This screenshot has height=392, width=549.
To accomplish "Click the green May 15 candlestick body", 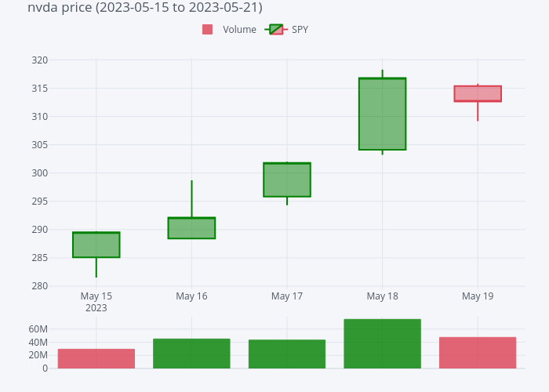I will (x=96, y=245).
